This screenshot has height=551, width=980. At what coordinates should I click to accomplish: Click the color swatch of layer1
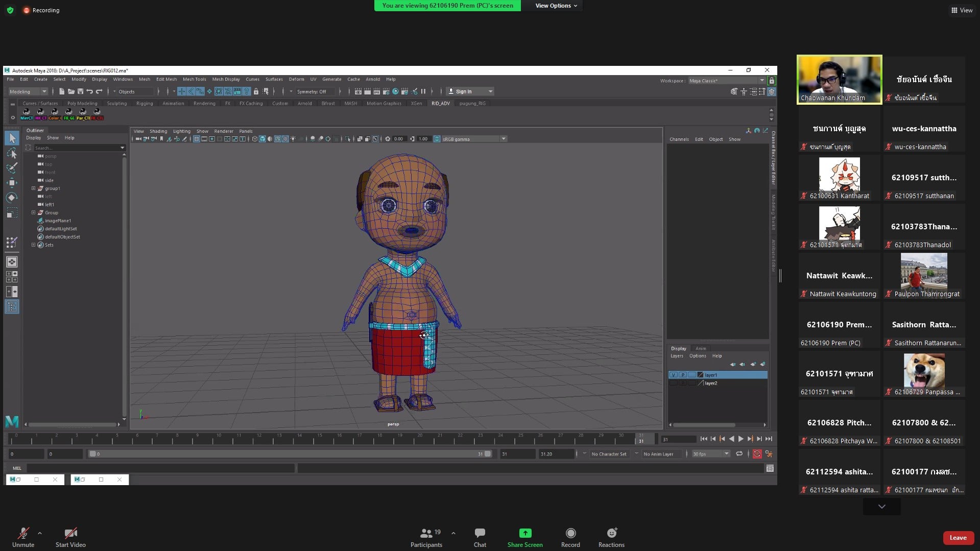tap(700, 375)
